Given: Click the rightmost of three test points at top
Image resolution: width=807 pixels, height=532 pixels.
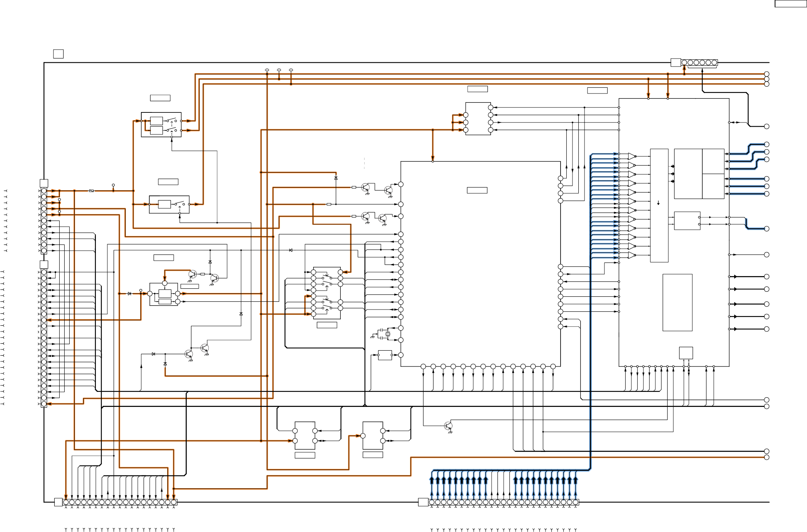Looking at the screenshot, I should click(x=291, y=70).
